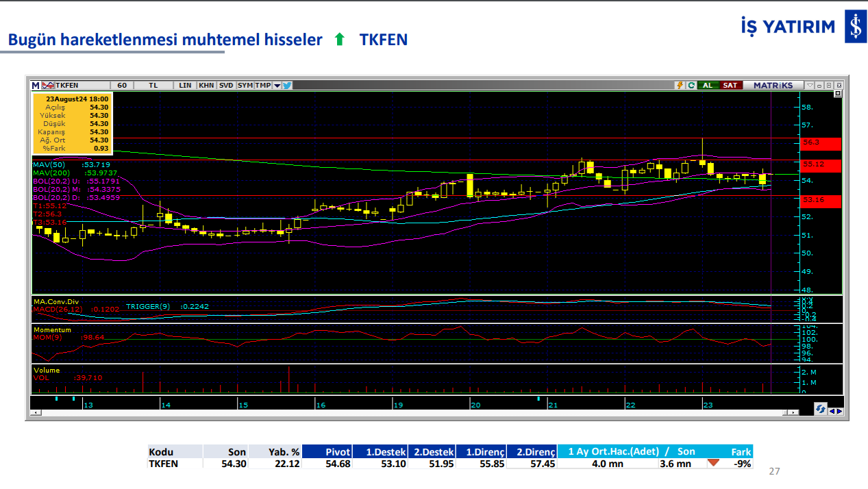Screen dimensions: 868x489
Task: Open the 60 period selector
Action: pyautogui.click(x=122, y=86)
